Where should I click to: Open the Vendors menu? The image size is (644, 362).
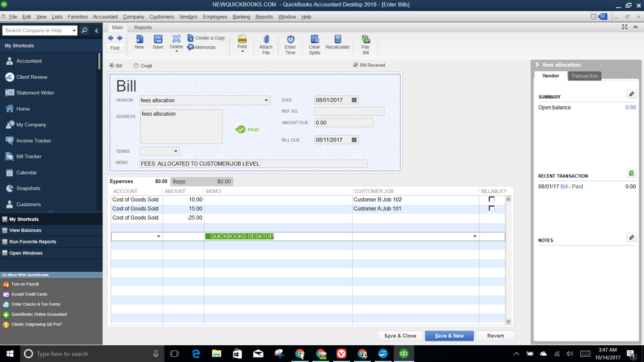coord(188,17)
